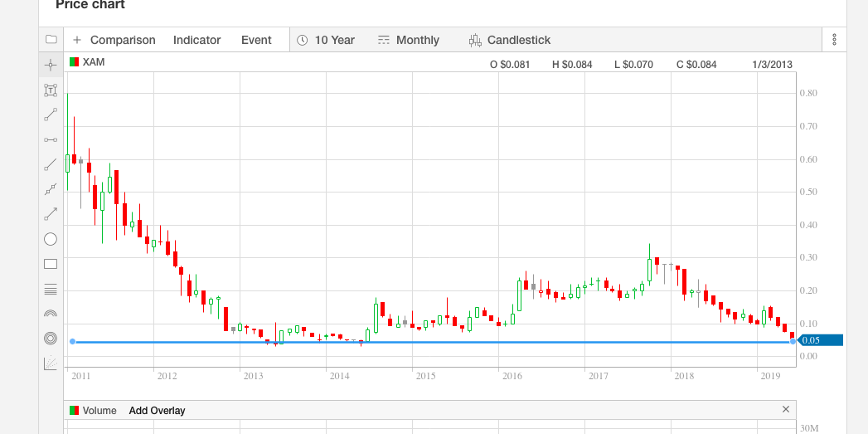This screenshot has height=434, width=868.
Task: Open the 10 Year range dropdown
Action: (326, 40)
